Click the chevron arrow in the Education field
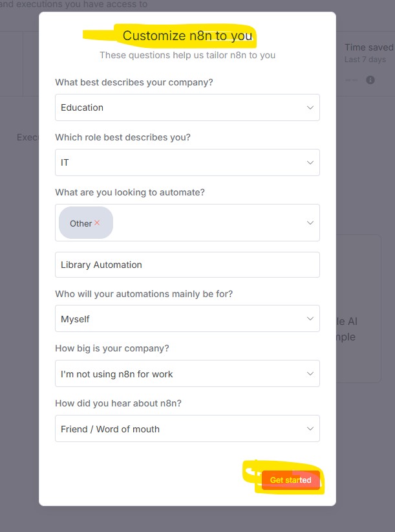Image resolution: width=395 pixels, height=532 pixels. (x=310, y=107)
